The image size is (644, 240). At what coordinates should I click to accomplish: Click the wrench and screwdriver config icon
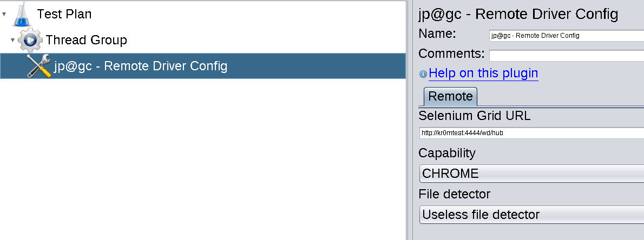coord(39,66)
